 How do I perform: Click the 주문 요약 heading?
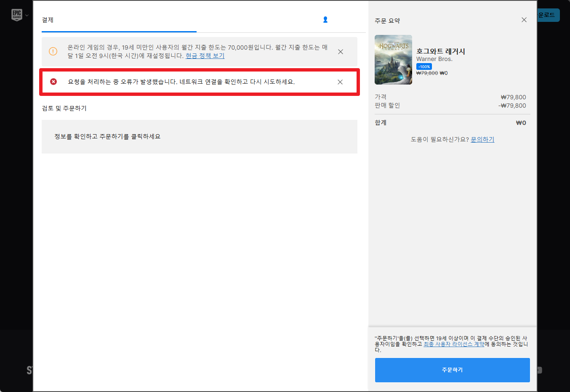[387, 21]
